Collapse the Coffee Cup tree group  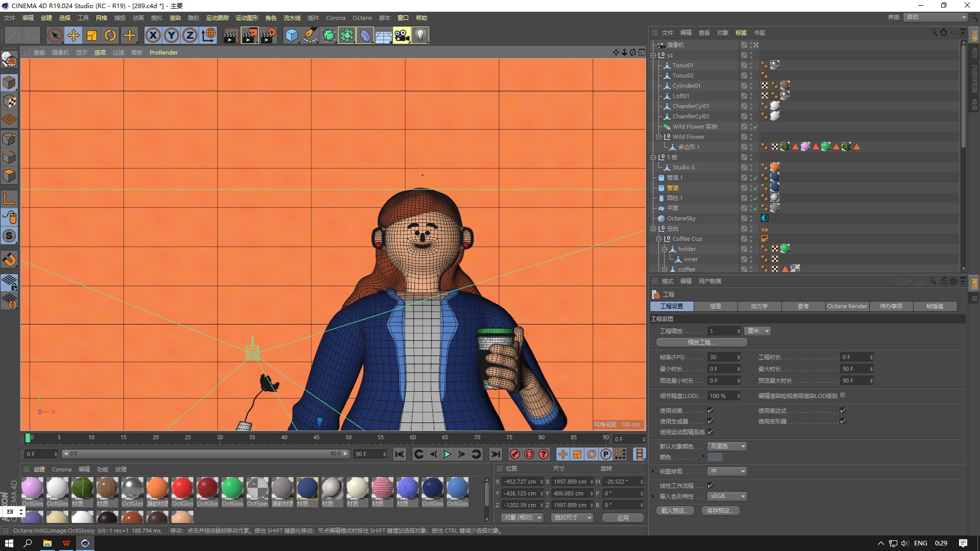click(658, 239)
